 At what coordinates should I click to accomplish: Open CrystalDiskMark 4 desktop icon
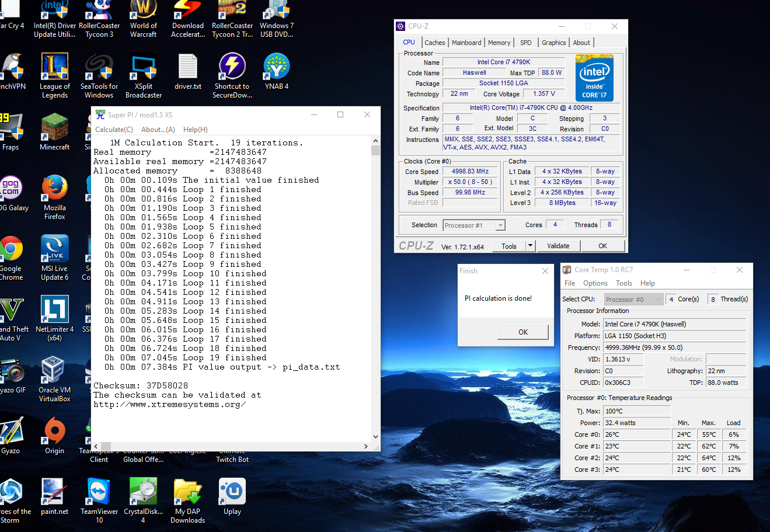(144, 501)
